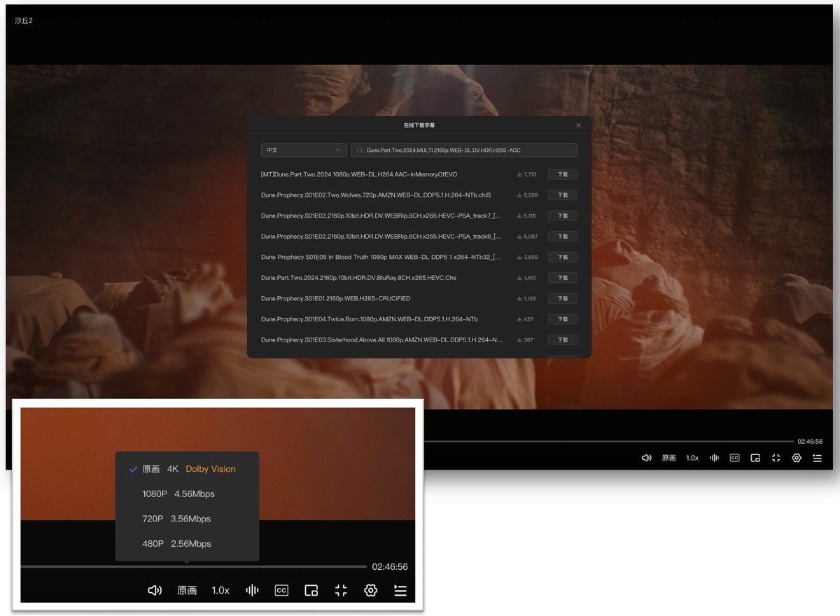Image resolution: width=840 pixels, height=616 pixels.
Task: Click the Dune.Prophecy.S01E01.2160p.WEB.H265-CRUCiFiED result name
Action: pos(336,298)
